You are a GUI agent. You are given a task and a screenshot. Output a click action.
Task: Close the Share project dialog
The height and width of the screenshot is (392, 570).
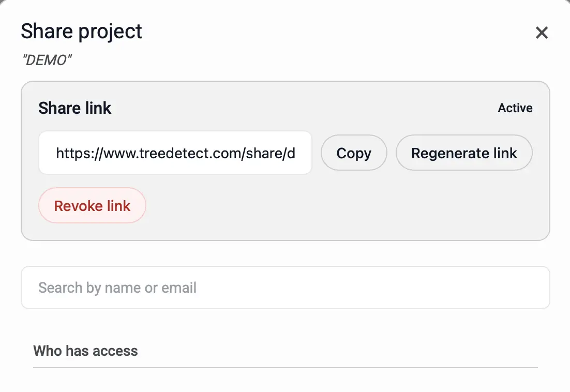click(x=542, y=33)
